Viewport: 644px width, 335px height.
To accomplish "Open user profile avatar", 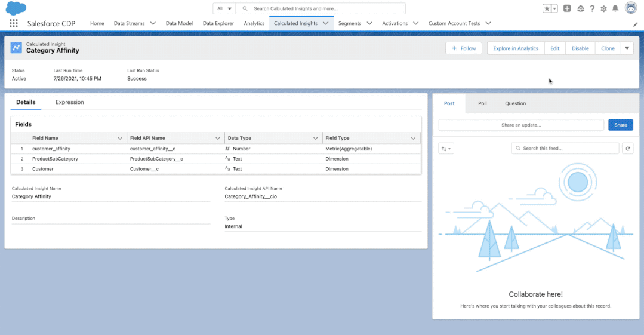I will [x=631, y=8].
